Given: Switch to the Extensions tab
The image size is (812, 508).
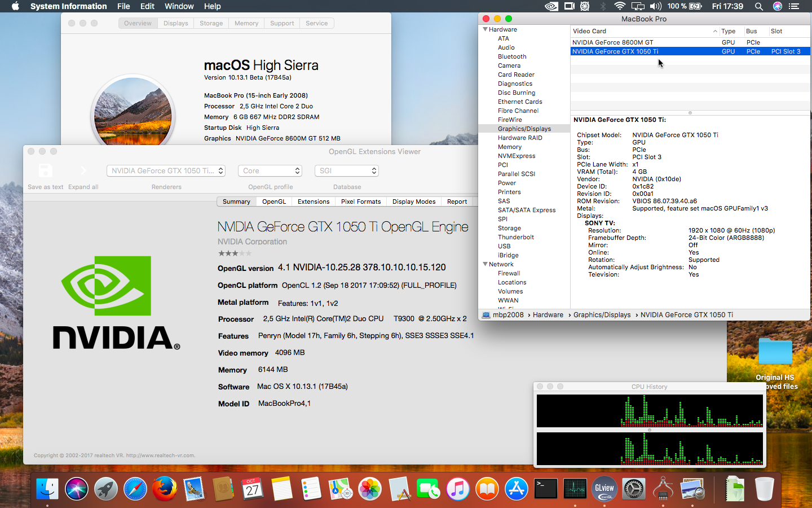Looking at the screenshot, I should click(x=314, y=202).
